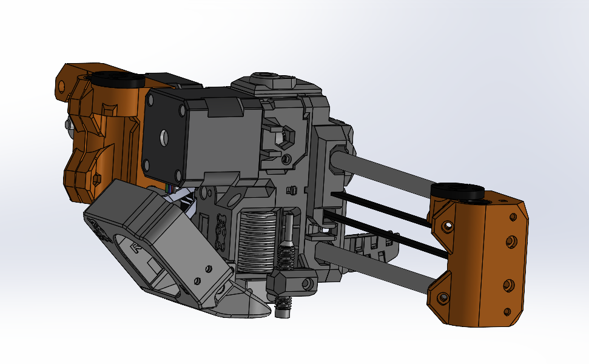Select the lower black belt segment
The height and width of the screenshot is (364, 589).
(385, 234)
